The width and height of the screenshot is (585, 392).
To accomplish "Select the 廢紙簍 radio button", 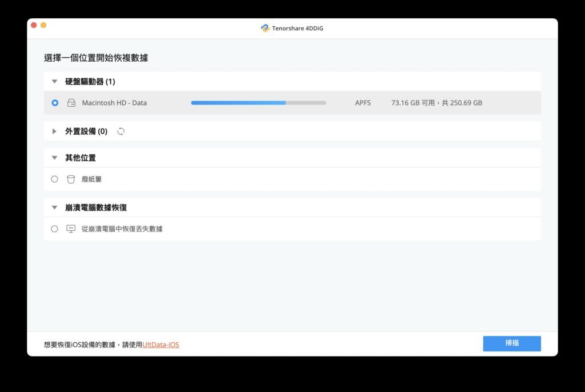I will point(54,179).
